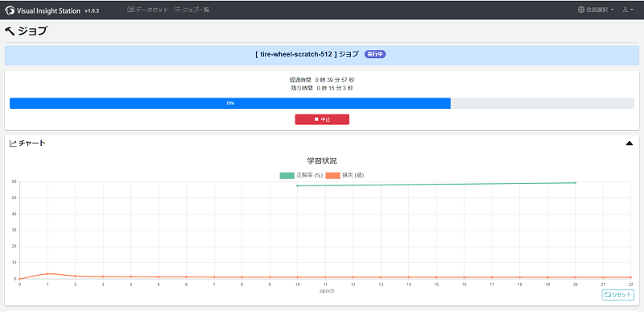Click the accuracy data point at epoch 20
The width and height of the screenshot is (644, 312).
coord(575,182)
